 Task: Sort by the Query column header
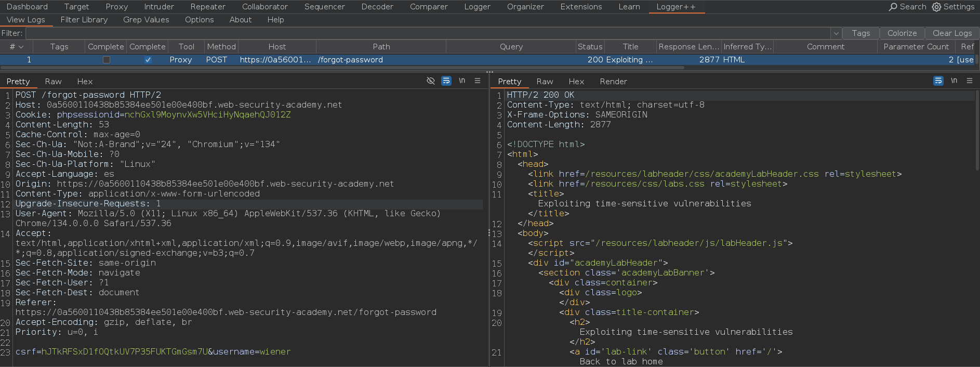pos(511,47)
